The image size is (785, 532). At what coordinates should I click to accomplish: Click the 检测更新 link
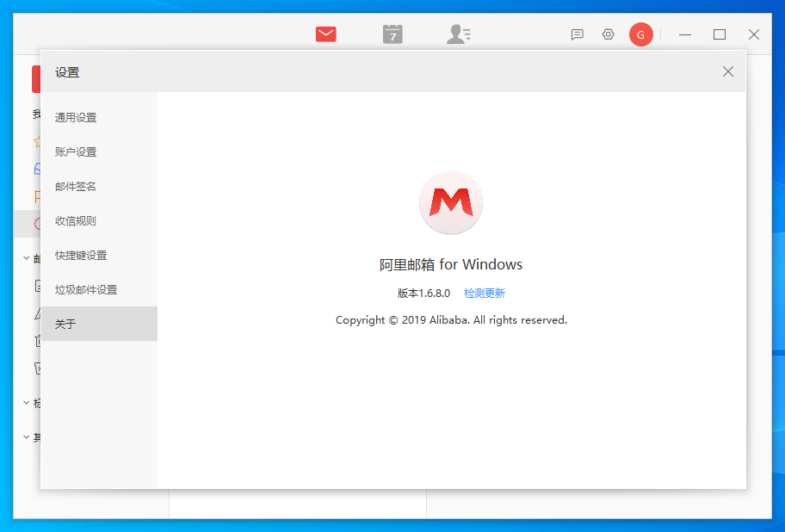[485, 294]
